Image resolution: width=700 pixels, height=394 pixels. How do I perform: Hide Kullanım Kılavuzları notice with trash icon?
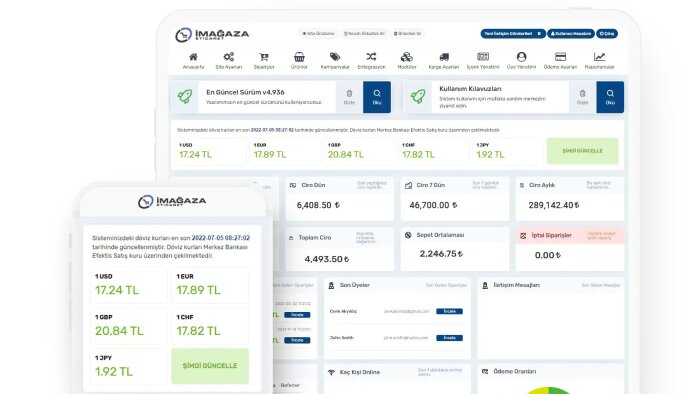pos(582,97)
